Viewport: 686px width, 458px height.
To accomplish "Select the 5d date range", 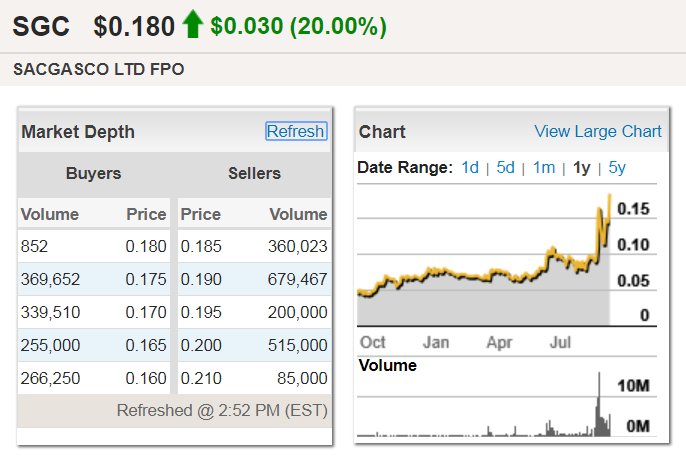I will pyautogui.click(x=505, y=168).
